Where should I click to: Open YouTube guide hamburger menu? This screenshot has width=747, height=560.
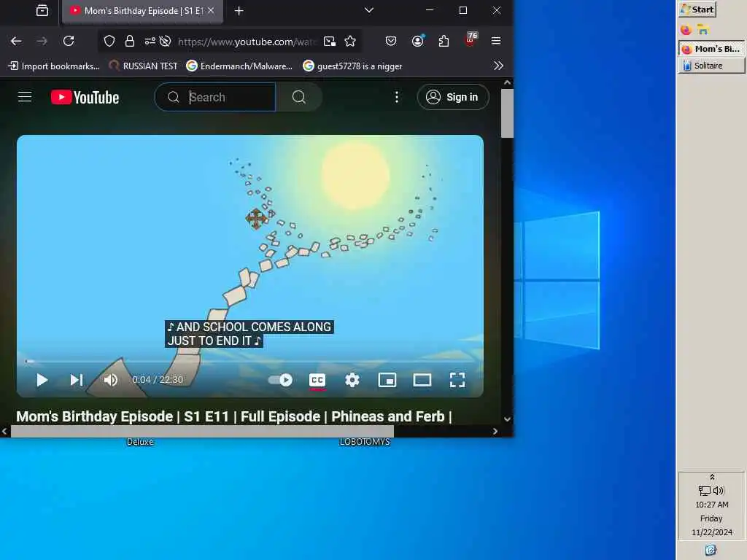click(25, 97)
